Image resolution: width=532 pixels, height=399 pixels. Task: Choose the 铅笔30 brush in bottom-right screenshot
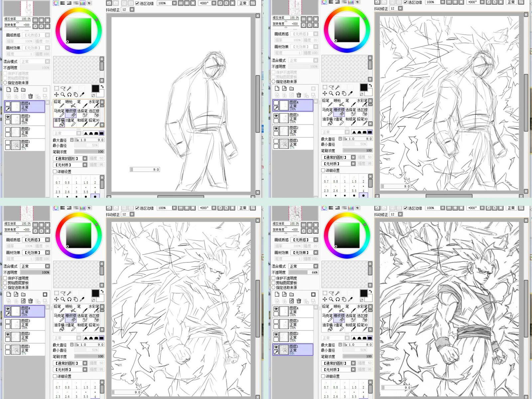(x=362, y=327)
